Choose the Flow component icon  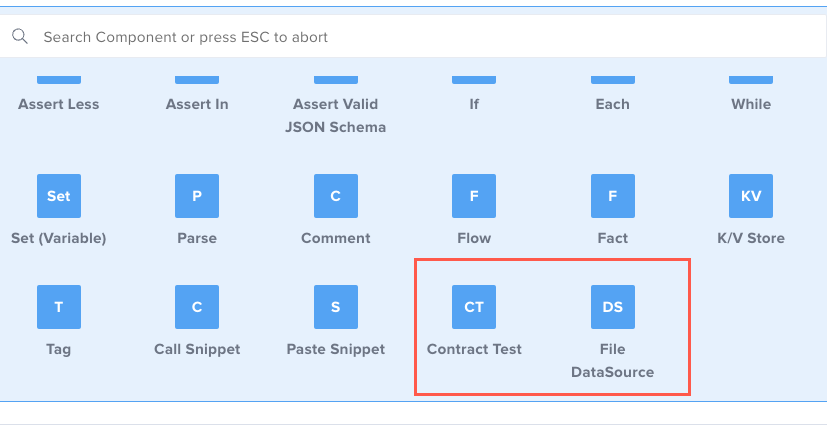[474, 196]
